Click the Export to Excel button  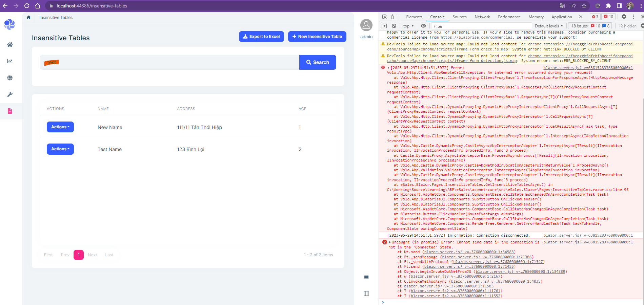(x=261, y=37)
